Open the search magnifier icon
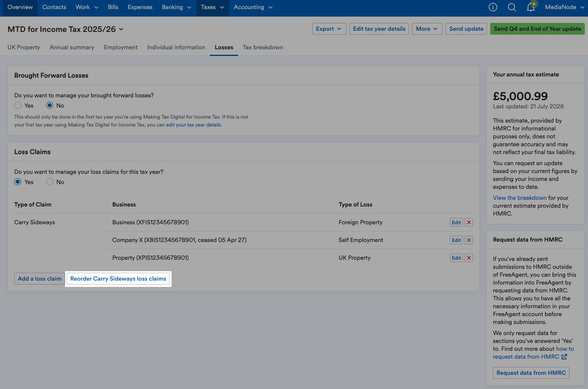Image resolution: width=588 pixels, height=389 pixels. point(512,7)
